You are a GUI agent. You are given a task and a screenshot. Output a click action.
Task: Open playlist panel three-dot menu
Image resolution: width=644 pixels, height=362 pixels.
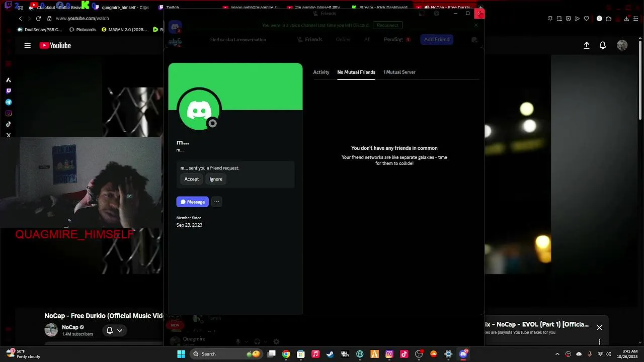[599, 342]
